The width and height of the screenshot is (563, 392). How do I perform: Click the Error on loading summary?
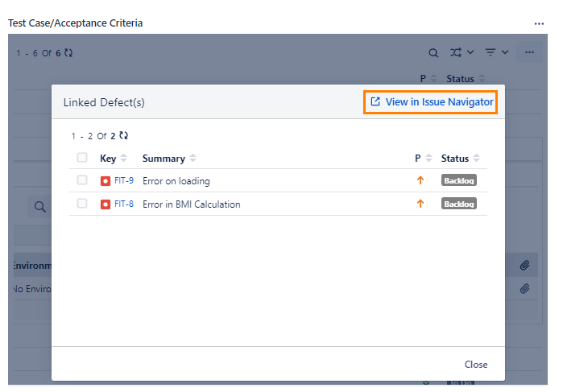(x=176, y=181)
